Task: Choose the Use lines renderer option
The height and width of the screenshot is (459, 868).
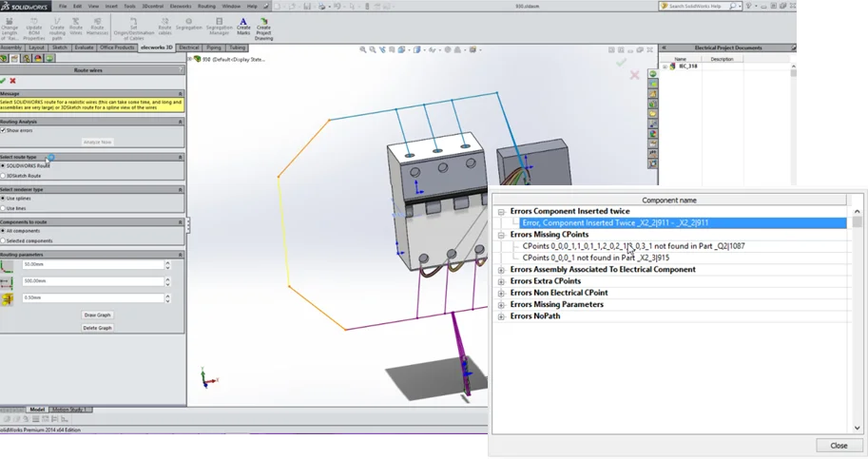Action: pyautogui.click(x=3, y=208)
